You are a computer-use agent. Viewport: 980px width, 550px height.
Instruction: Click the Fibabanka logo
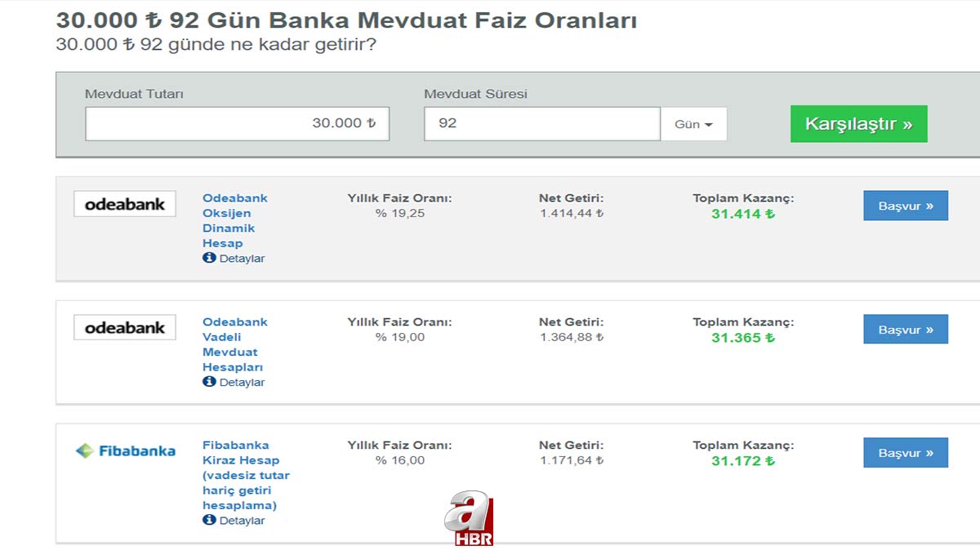(x=125, y=450)
